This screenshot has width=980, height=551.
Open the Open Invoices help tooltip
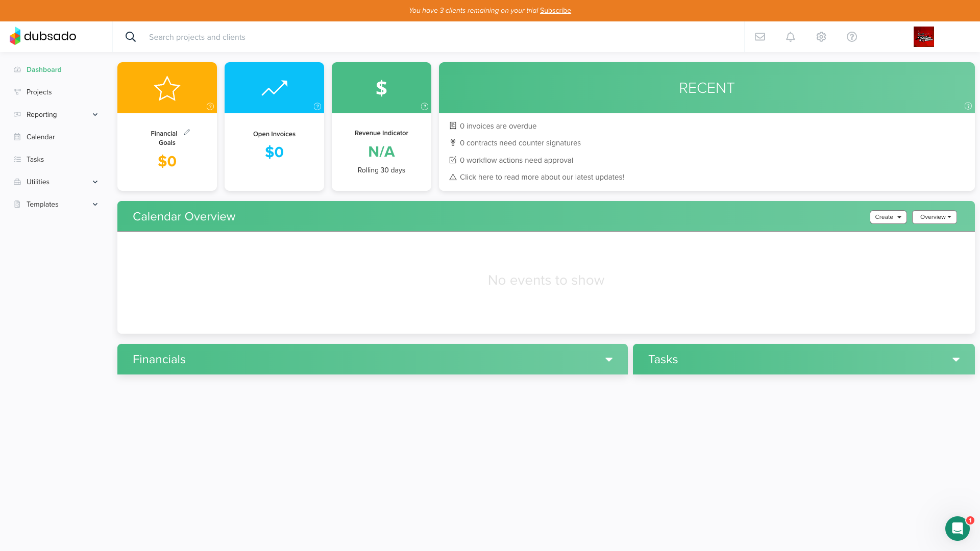pos(317,107)
